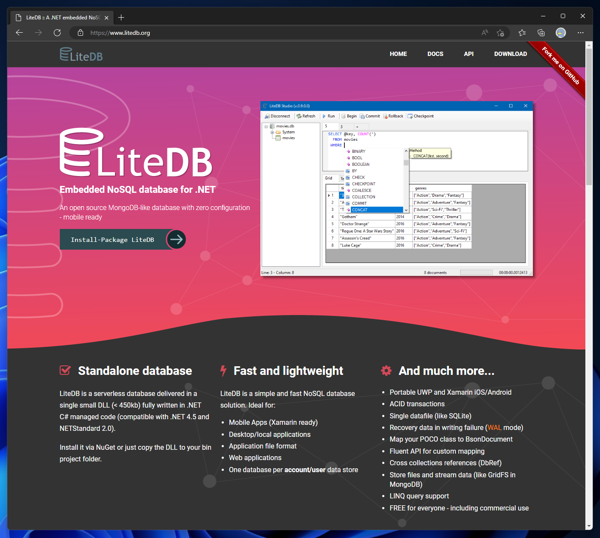Open the Favorites list
This screenshot has width=600, height=538.
pyautogui.click(x=522, y=33)
